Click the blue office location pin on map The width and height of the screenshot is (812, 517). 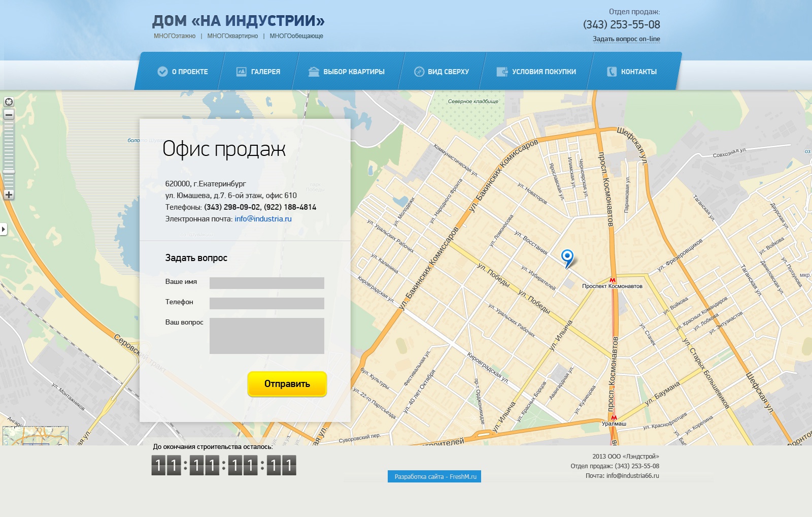pos(567,258)
